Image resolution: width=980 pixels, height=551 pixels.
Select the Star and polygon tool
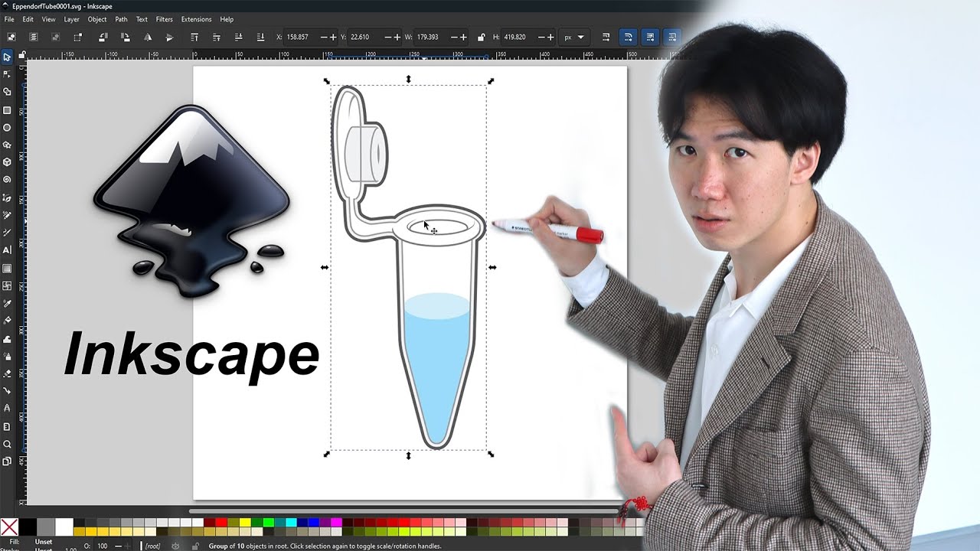pyautogui.click(x=7, y=145)
